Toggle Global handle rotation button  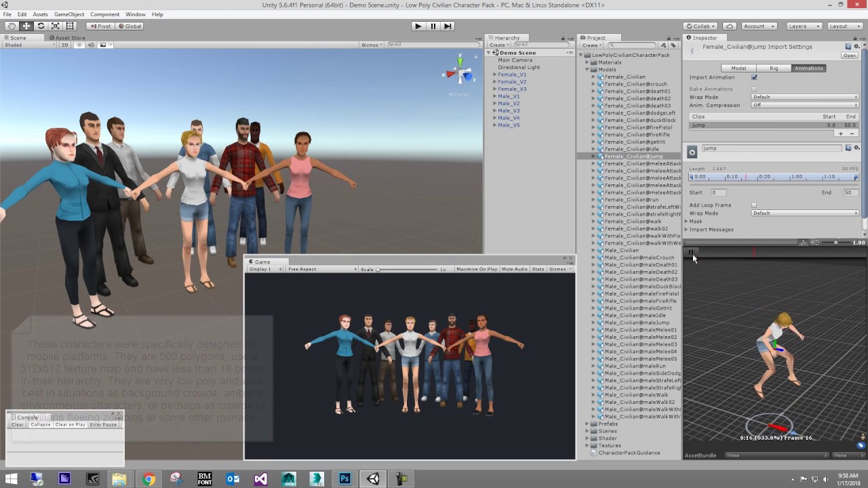tap(130, 26)
